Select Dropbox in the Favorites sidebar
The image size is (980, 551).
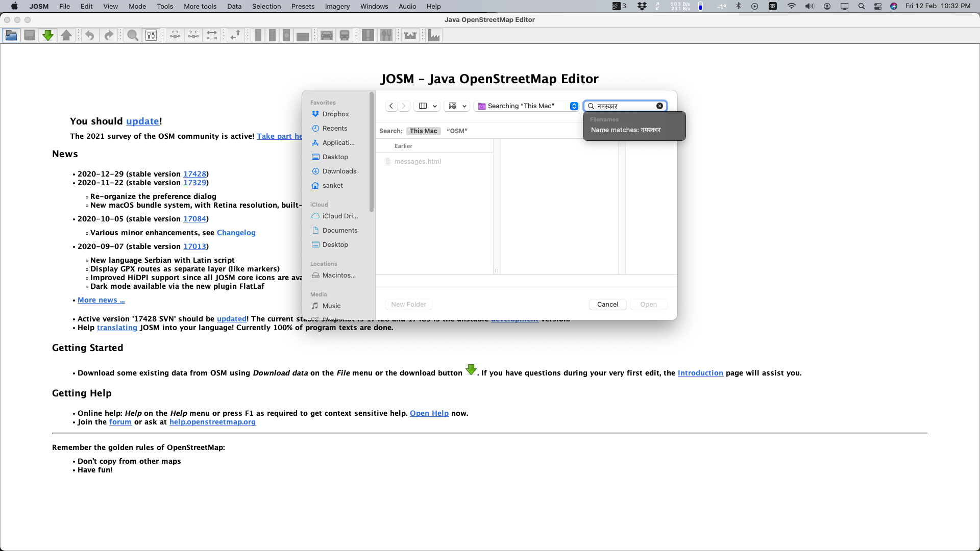point(335,114)
